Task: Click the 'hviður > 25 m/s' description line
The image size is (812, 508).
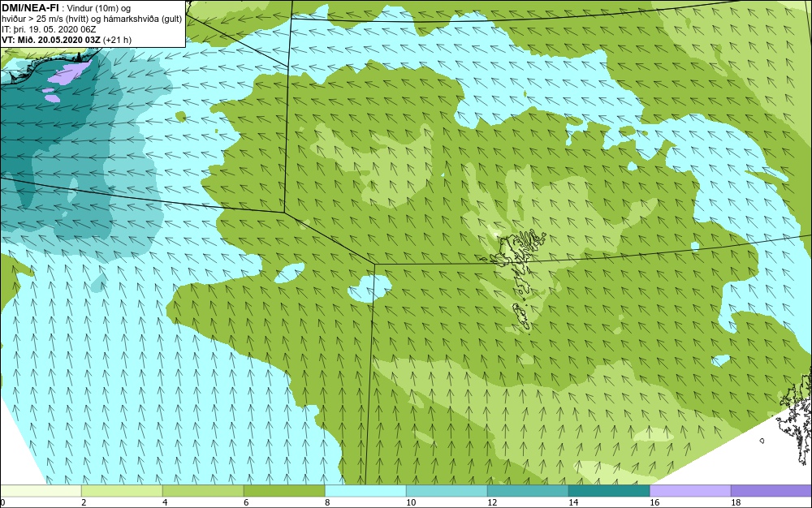Action: [92, 19]
